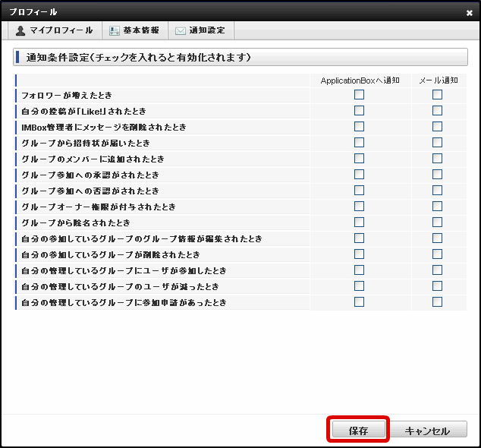This screenshot has height=448, width=481.
Task: Tick ApplicationBox box for グループにユーザが参加したとき
Action: 359,270
